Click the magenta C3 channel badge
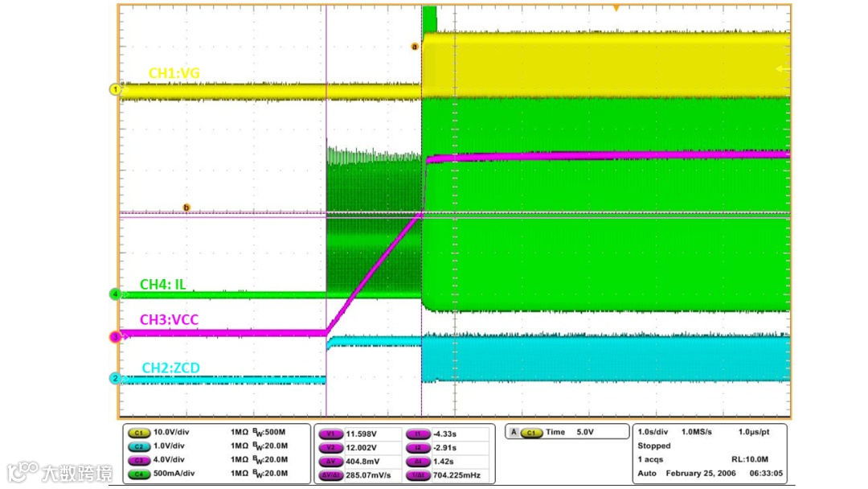Viewport: 868px width, 489px height. 139,460
